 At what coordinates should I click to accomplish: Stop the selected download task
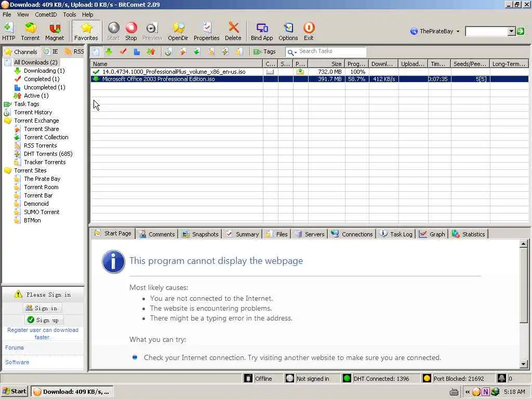[x=131, y=31]
